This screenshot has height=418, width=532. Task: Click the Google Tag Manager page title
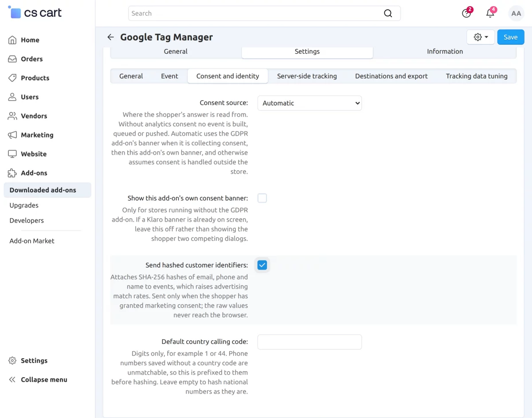point(167,37)
